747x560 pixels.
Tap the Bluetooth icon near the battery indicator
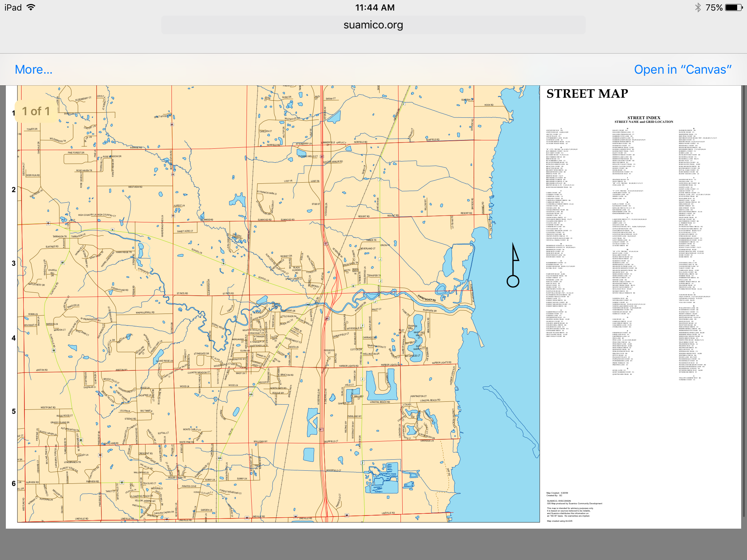[x=698, y=7]
